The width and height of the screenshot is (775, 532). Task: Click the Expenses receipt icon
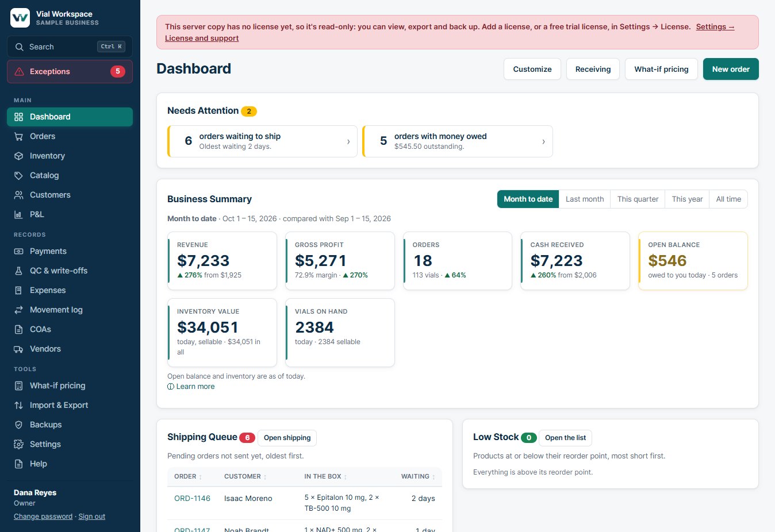pyautogui.click(x=18, y=290)
